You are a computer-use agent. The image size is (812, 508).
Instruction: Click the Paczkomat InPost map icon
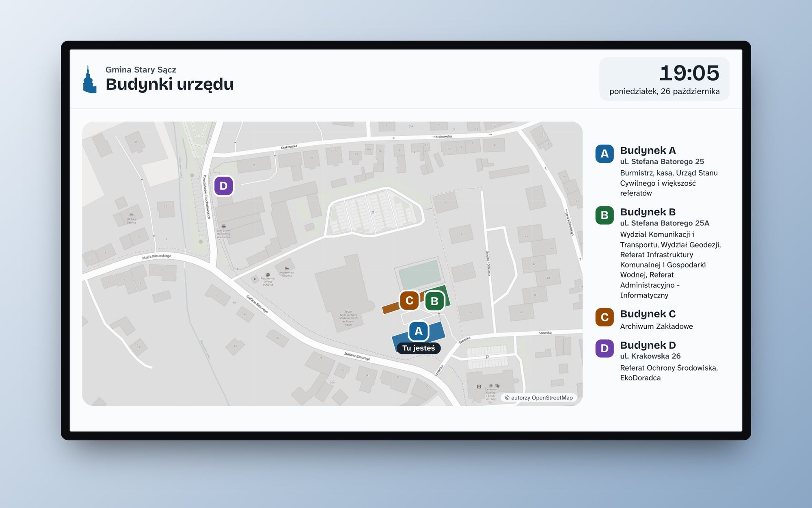[268, 275]
